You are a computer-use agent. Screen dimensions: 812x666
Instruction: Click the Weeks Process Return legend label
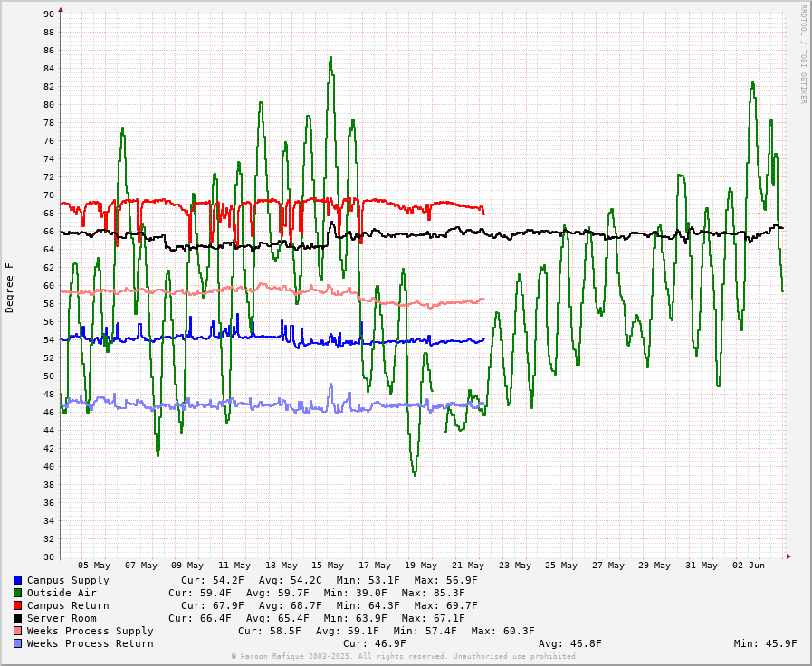[90, 643]
